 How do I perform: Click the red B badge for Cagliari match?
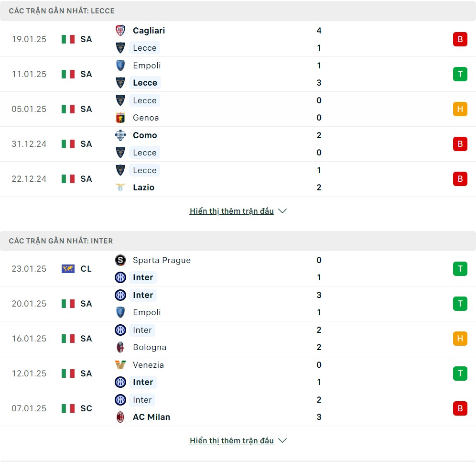point(460,39)
